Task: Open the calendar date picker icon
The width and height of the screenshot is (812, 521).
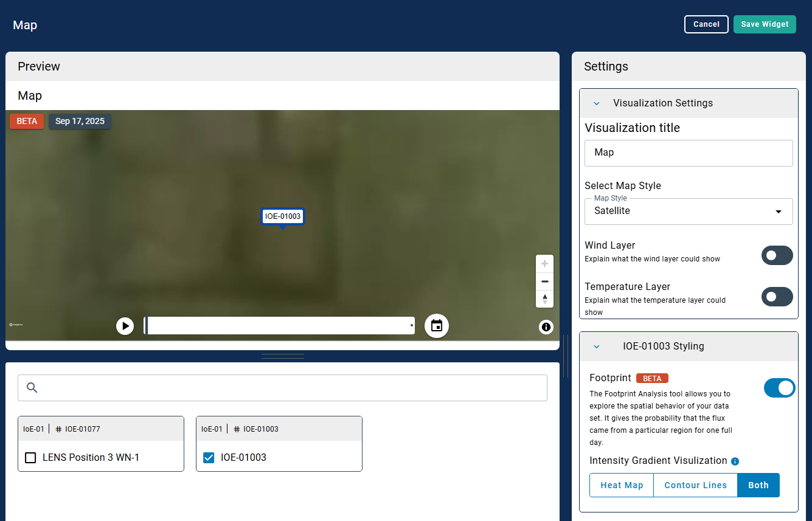Action: (x=436, y=326)
